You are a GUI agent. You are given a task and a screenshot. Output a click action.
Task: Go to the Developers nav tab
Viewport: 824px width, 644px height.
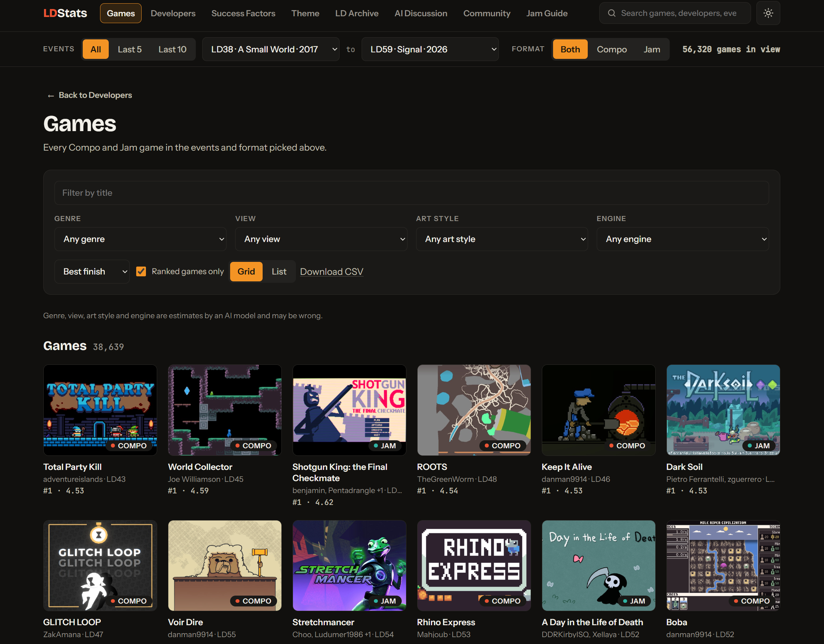(x=173, y=13)
